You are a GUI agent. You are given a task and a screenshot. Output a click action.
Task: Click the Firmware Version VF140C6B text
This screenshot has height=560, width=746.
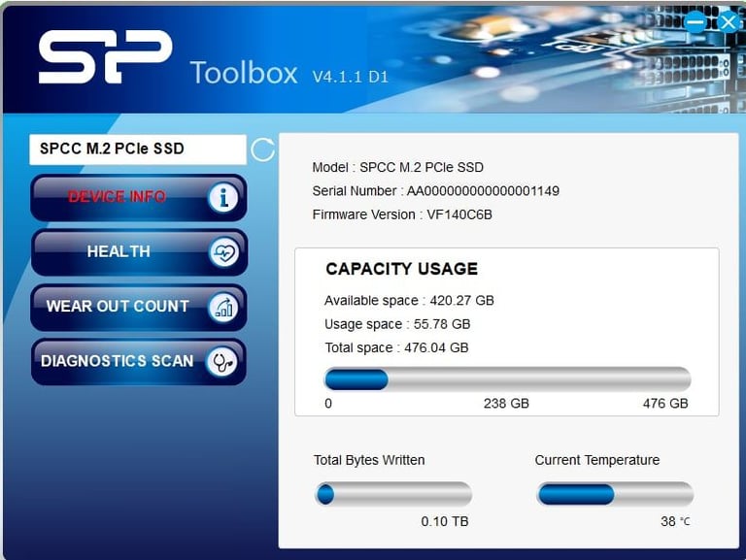click(402, 214)
